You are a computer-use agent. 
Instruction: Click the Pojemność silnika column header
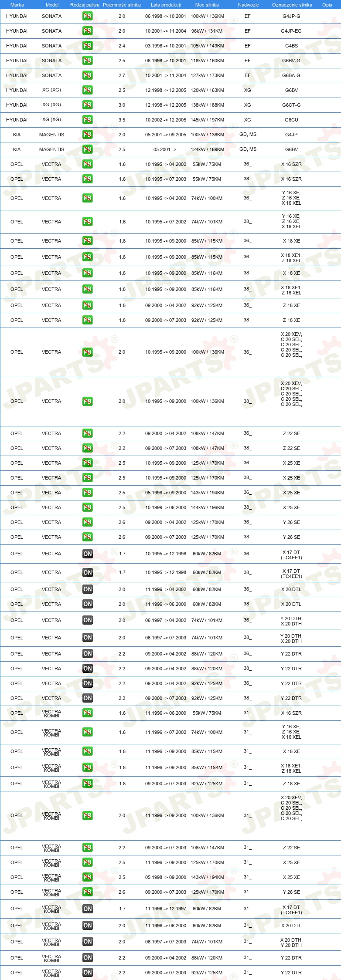[122, 5]
